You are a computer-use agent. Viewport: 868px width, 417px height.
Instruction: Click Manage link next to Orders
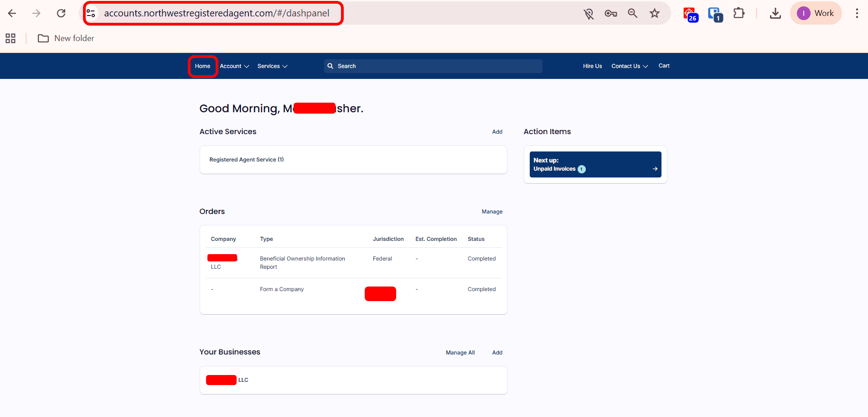(x=492, y=212)
